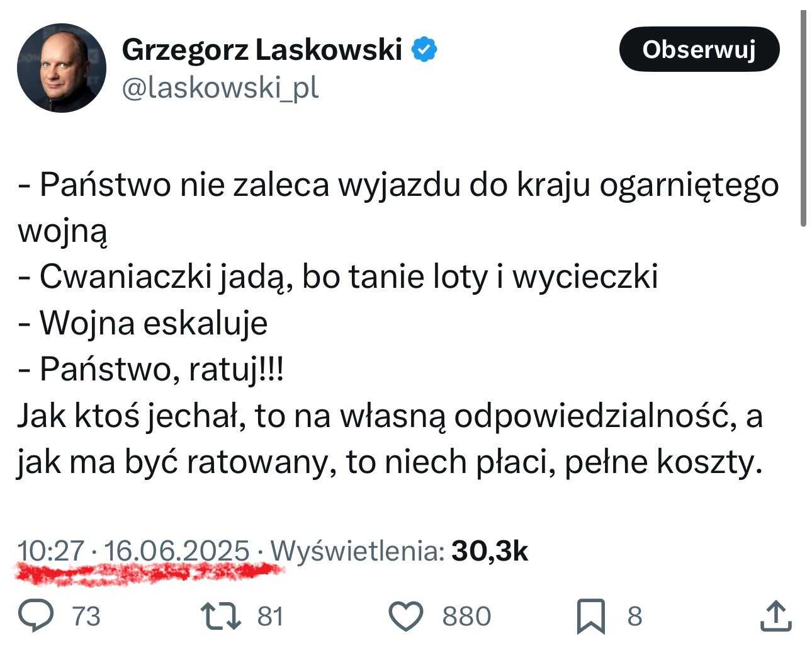Click the 81 reposts count
812x650 pixels.
click(271, 616)
